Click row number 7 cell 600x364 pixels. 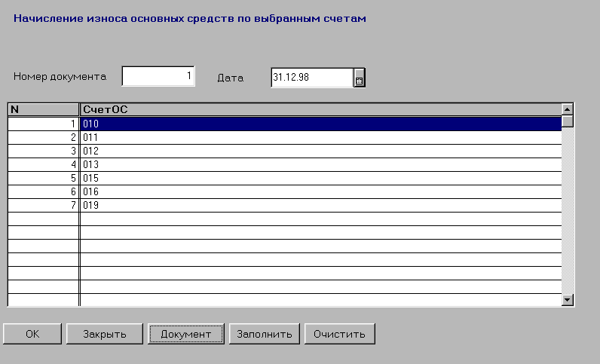point(43,206)
